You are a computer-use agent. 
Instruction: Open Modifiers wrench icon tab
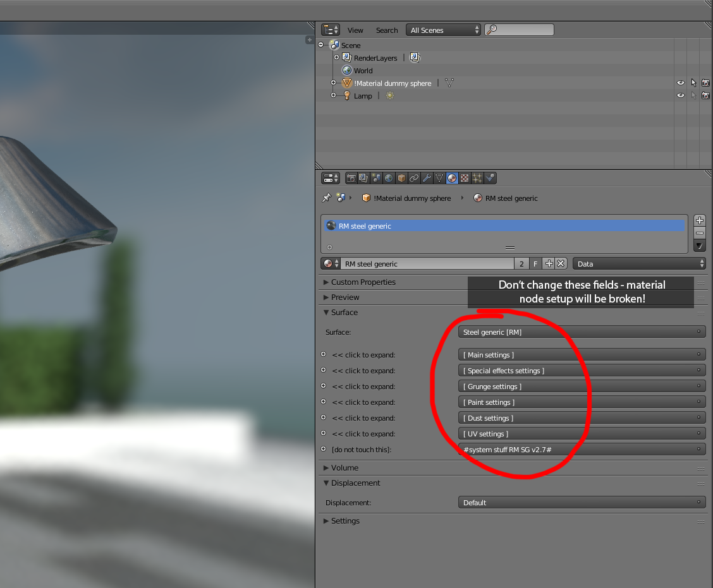coord(427,179)
